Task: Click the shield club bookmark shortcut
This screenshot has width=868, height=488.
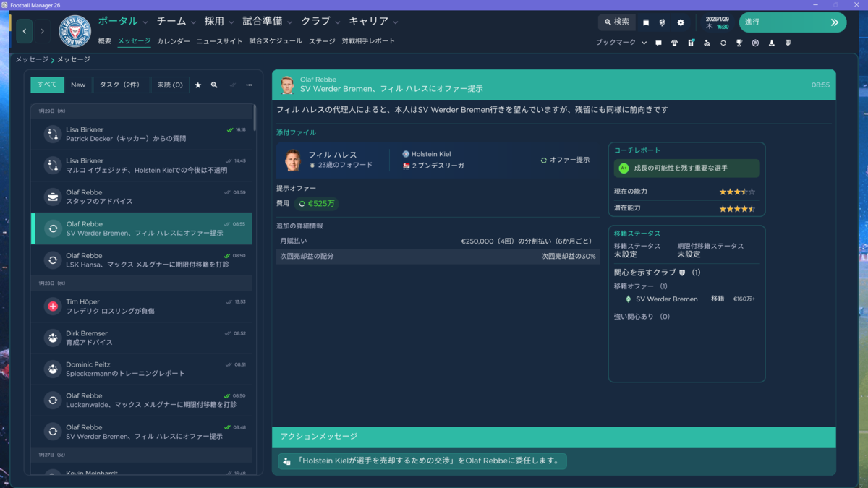Action: 788,43
